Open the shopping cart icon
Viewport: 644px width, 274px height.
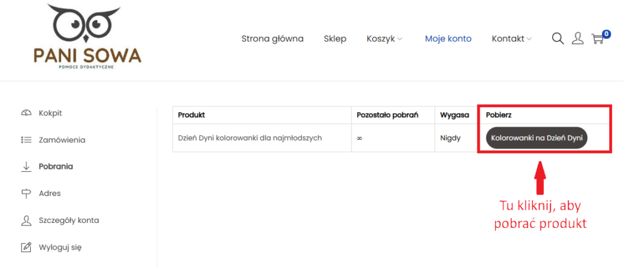click(x=597, y=40)
